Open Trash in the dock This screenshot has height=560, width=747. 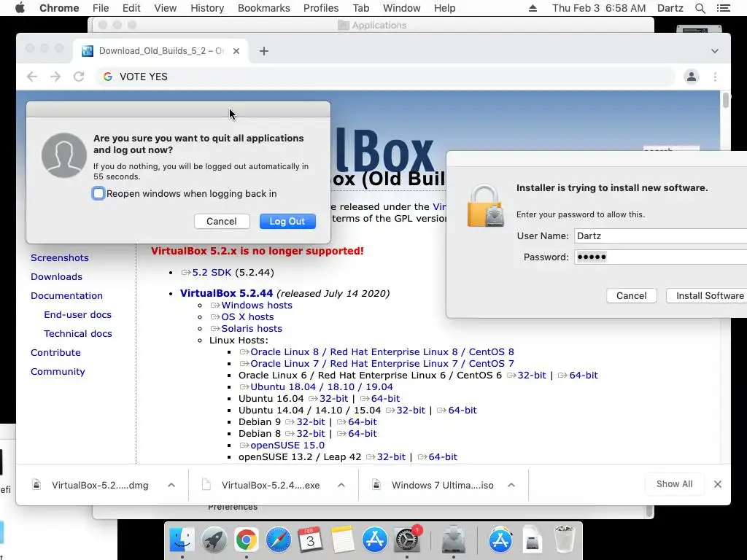565,540
